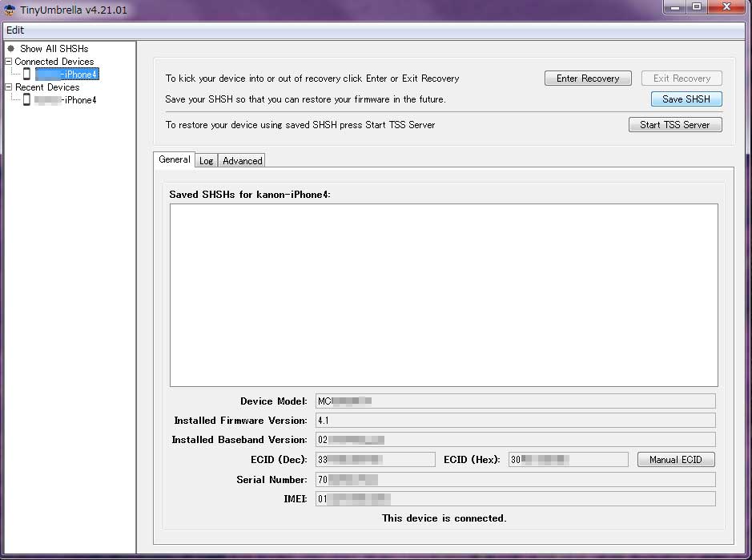Image resolution: width=752 pixels, height=560 pixels.
Task: Click the Connected Devices label
Action: pyautogui.click(x=54, y=62)
